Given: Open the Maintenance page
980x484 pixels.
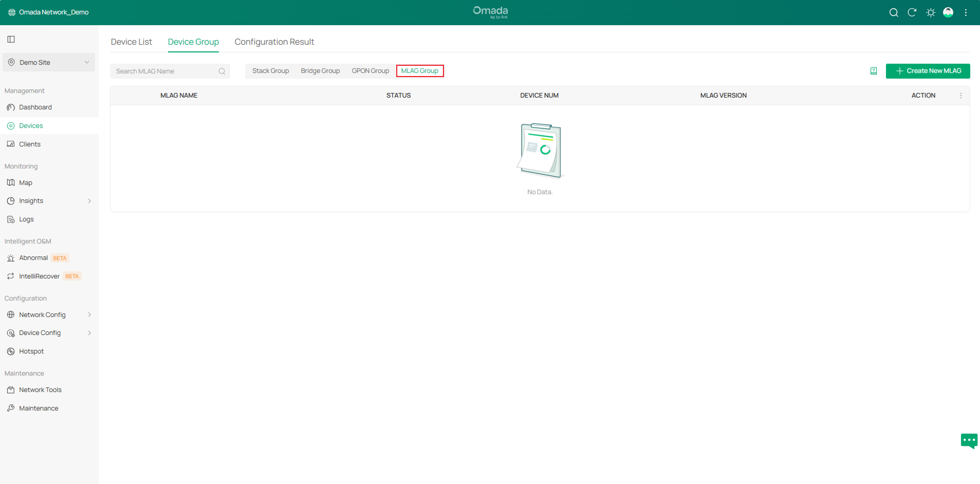Looking at the screenshot, I should tap(38, 408).
